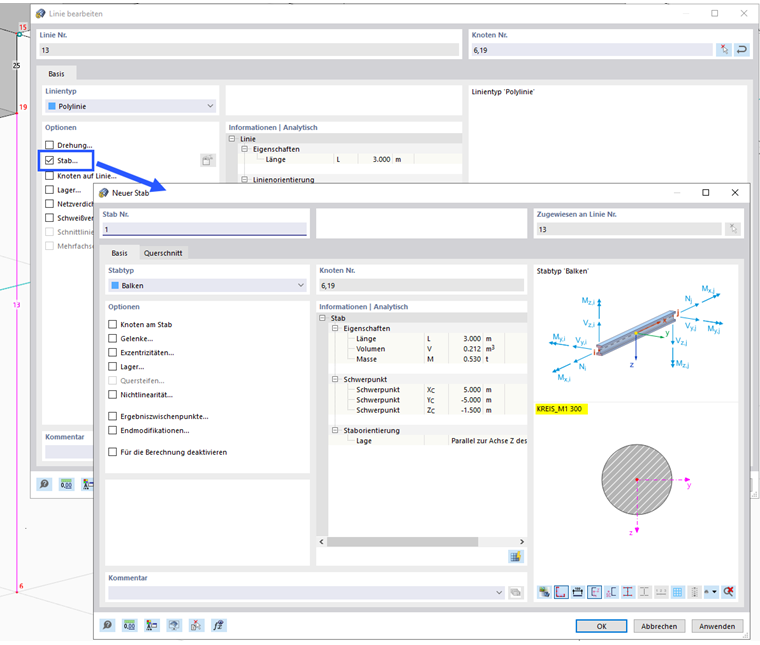Click the greyed pick-line icon beside Zugewiesen an Linie
The width and height of the screenshot is (760, 645).
[x=733, y=229]
